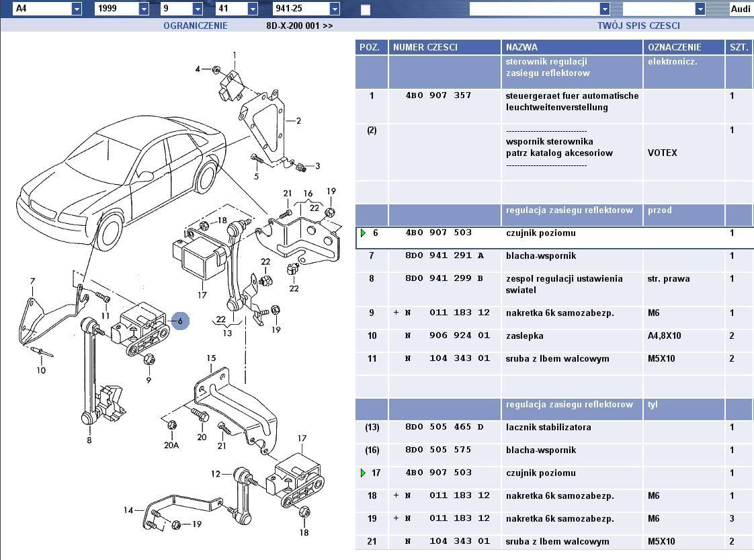Click callout number 15 in the diagram
The width and height of the screenshot is (754, 560).
211,358
